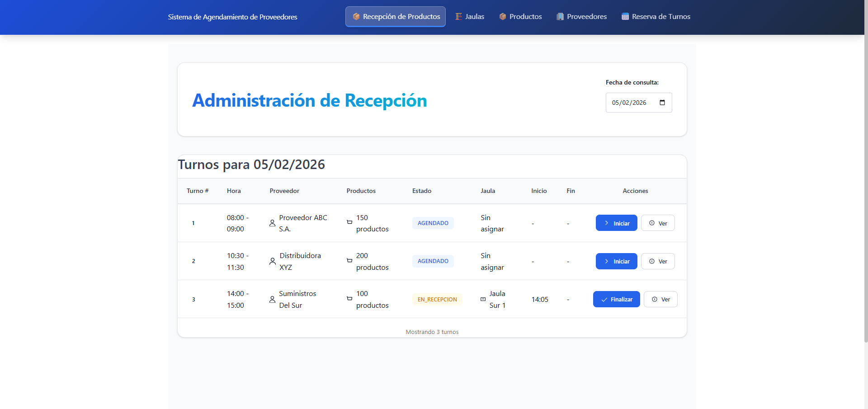The image size is (868, 409).
Task: Click the calendar icon beside Reserva de Turnos
Action: point(625,16)
